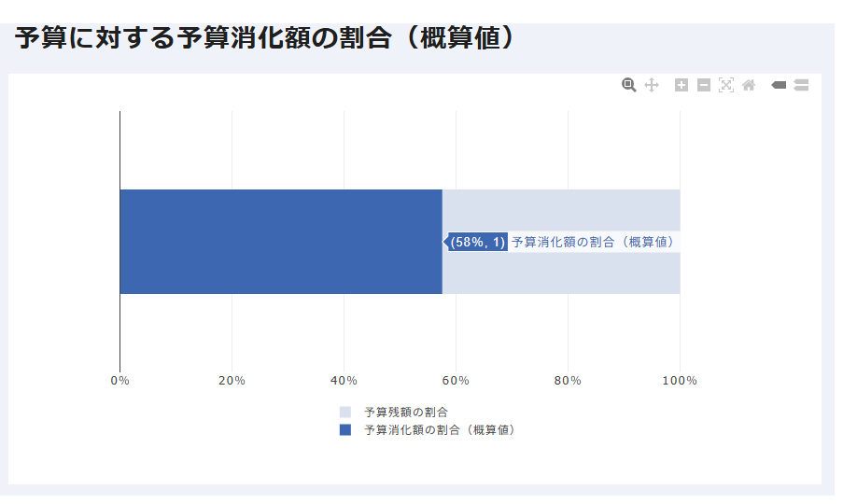Click the dark blue legend color swatch
Image resolution: width=843 pixels, height=504 pixels.
pyautogui.click(x=345, y=430)
